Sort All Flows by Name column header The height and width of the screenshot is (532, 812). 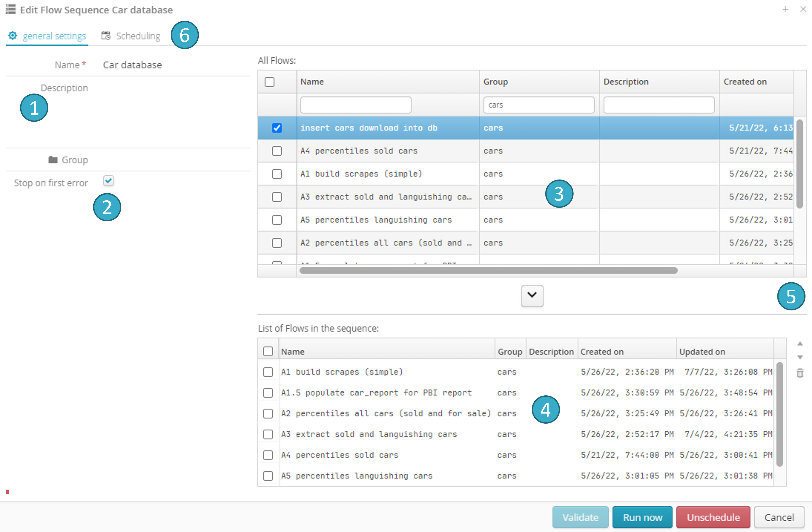coord(388,82)
